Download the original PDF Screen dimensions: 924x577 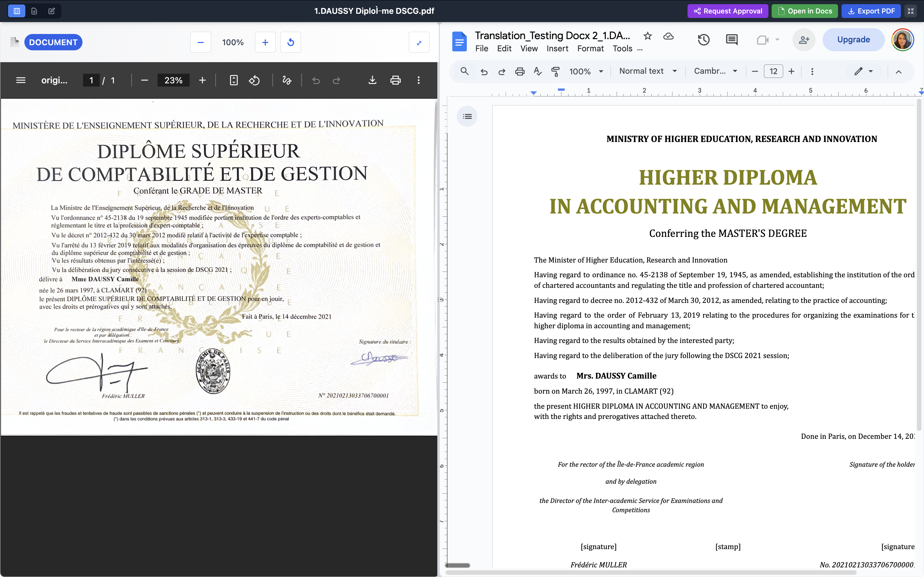coord(372,80)
